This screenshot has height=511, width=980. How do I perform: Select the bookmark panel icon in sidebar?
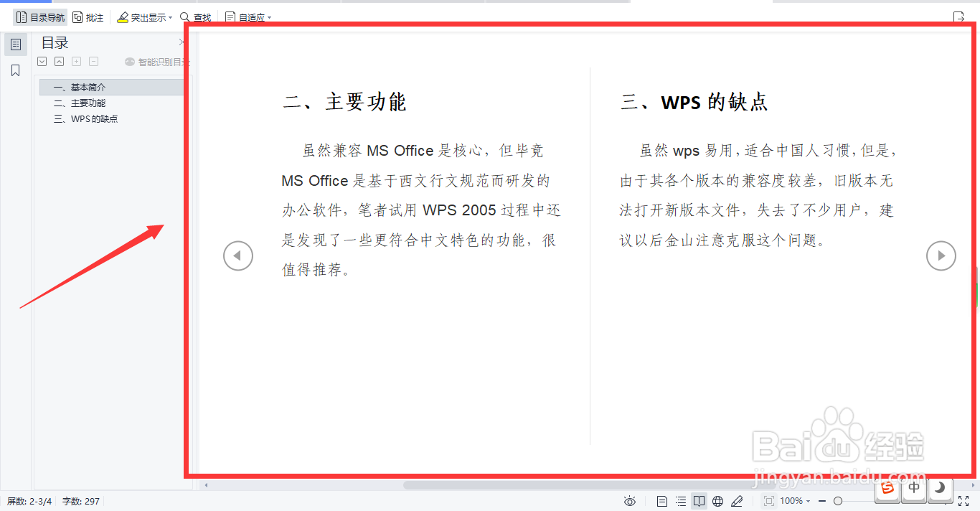point(16,70)
